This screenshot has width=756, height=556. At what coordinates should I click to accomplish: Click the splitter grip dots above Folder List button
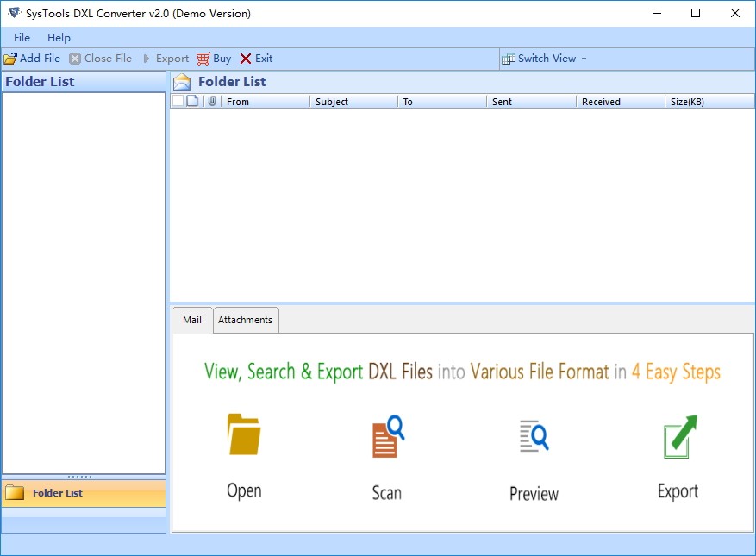pyautogui.click(x=79, y=477)
